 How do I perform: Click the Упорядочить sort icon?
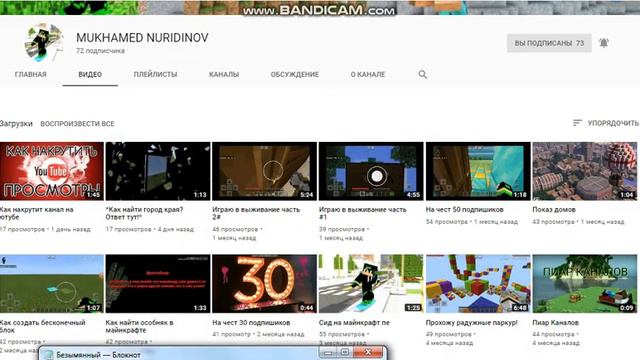coord(577,123)
